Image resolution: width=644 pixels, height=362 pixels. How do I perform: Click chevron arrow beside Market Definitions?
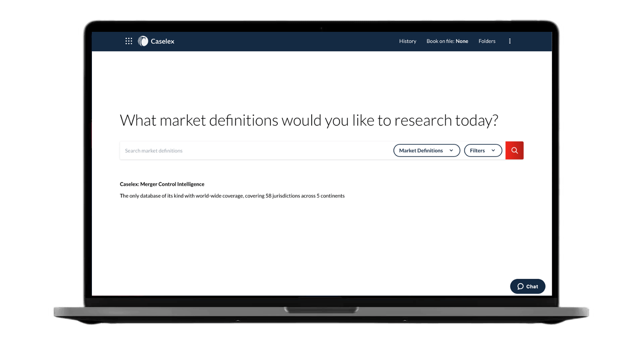[x=451, y=150]
